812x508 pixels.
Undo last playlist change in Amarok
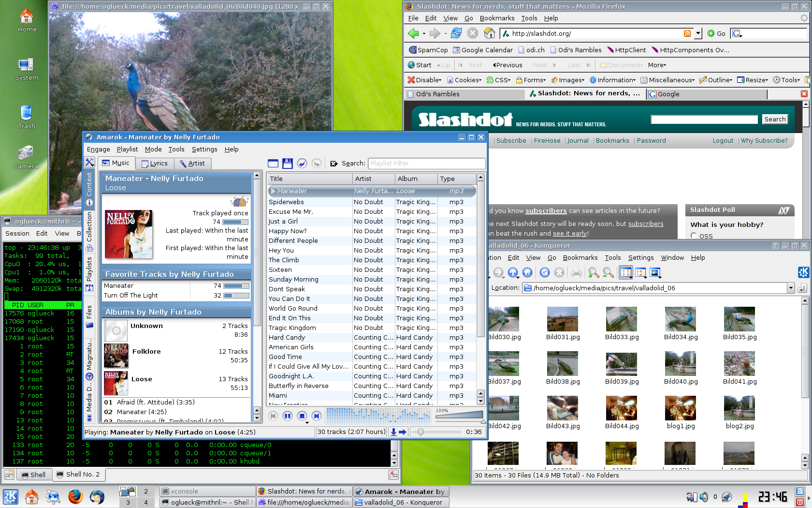click(302, 164)
